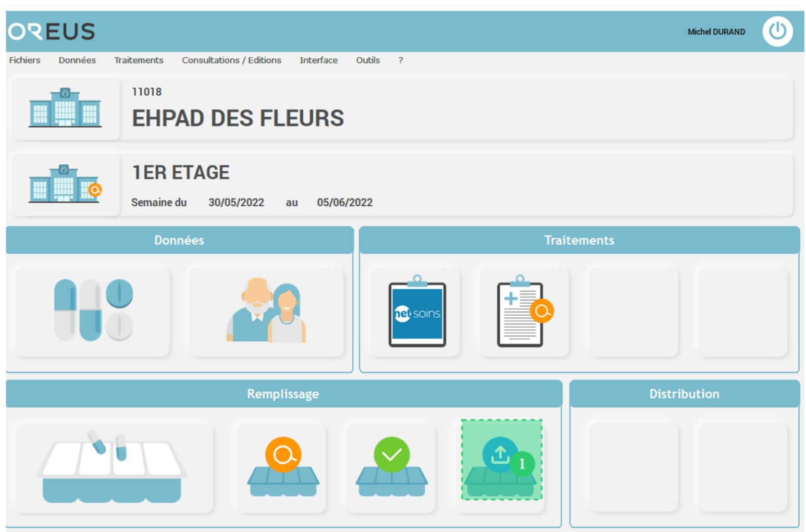Click the end date 05/06/2022
This screenshot has height=532, width=806.
point(344,202)
